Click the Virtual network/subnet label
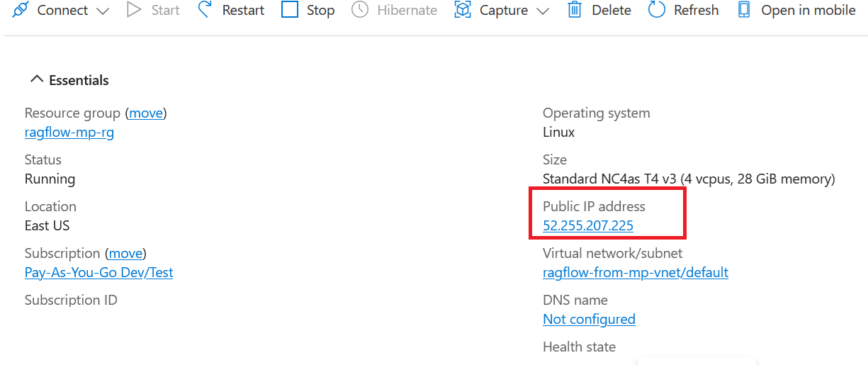This screenshot has width=868, height=365. (x=612, y=254)
